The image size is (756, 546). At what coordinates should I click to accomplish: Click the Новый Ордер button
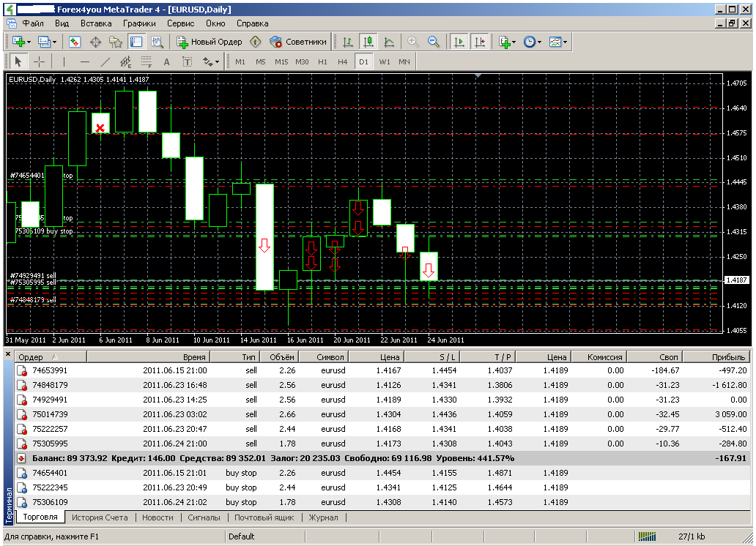click(209, 42)
